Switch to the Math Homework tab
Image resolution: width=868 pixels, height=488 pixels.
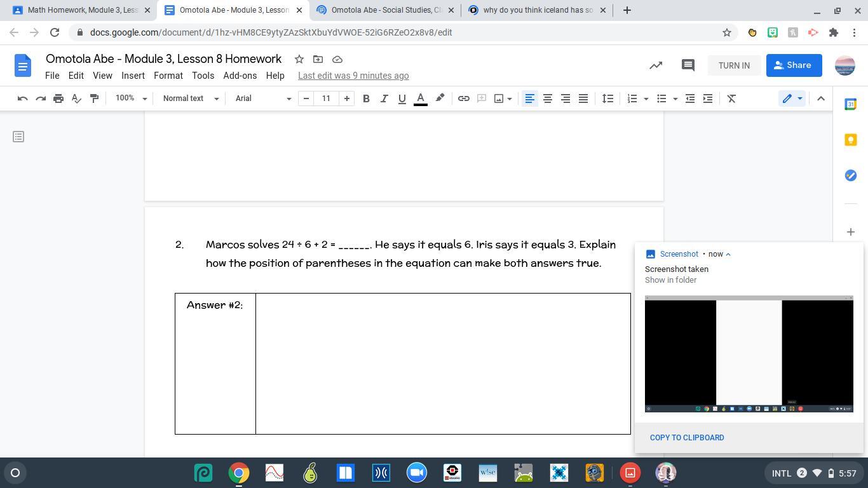click(83, 10)
